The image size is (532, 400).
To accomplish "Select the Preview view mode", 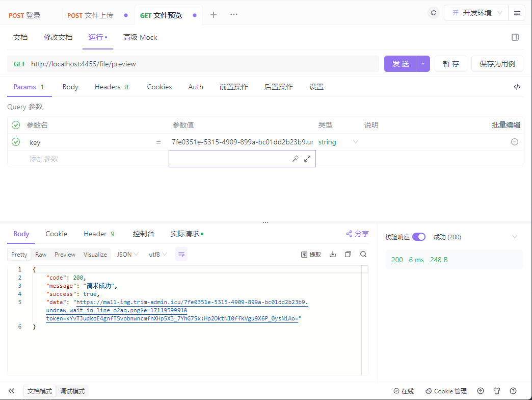I will point(65,254).
